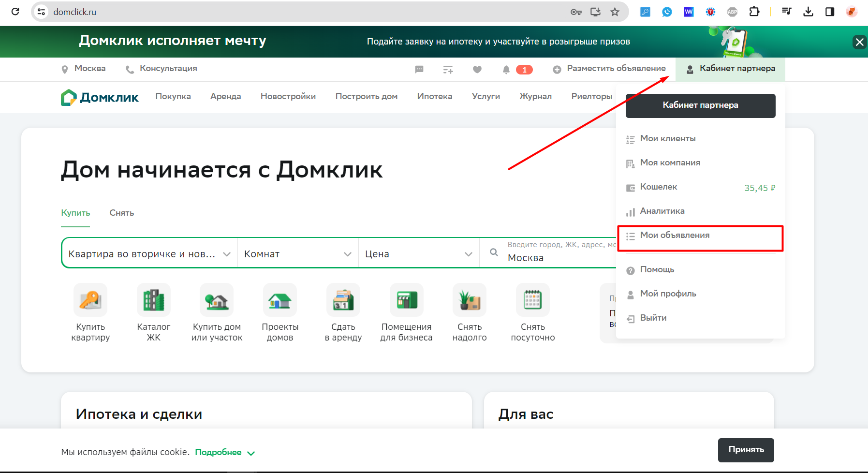Open the comparison list icon
This screenshot has height=473, width=868.
448,70
